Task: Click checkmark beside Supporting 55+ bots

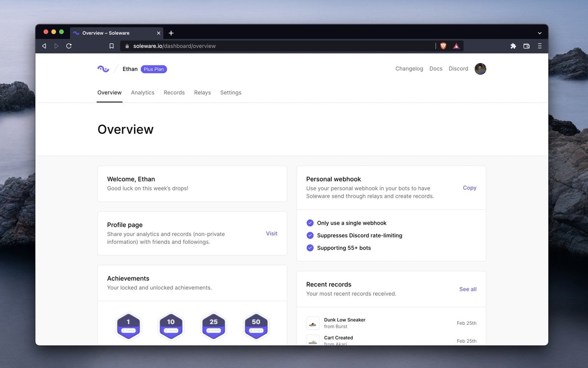Action: [x=310, y=248]
